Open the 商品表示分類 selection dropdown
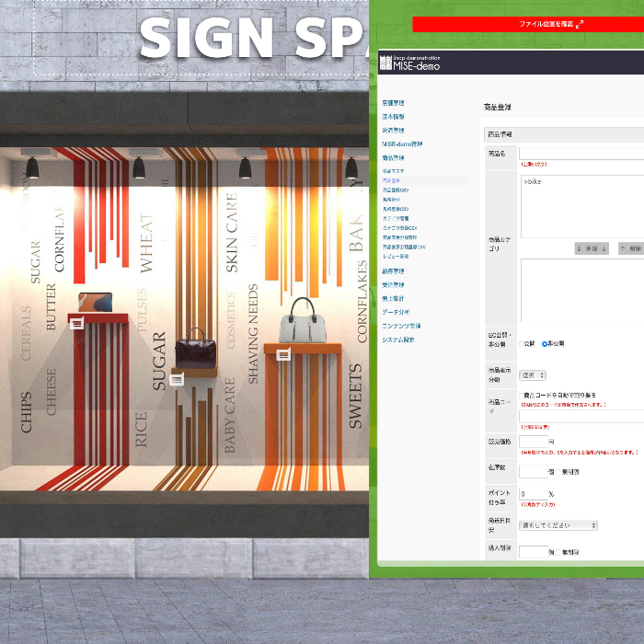Screen dimensions: 644x644 pyautogui.click(x=533, y=375)
